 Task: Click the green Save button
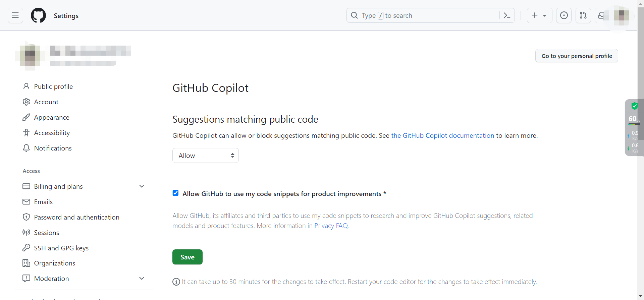click(x=187, y=257)
